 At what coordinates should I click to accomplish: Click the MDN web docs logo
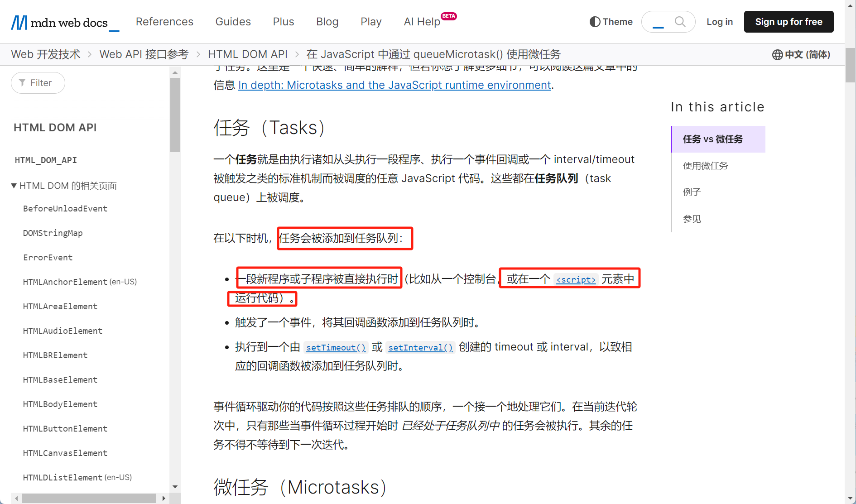(65, 22)
